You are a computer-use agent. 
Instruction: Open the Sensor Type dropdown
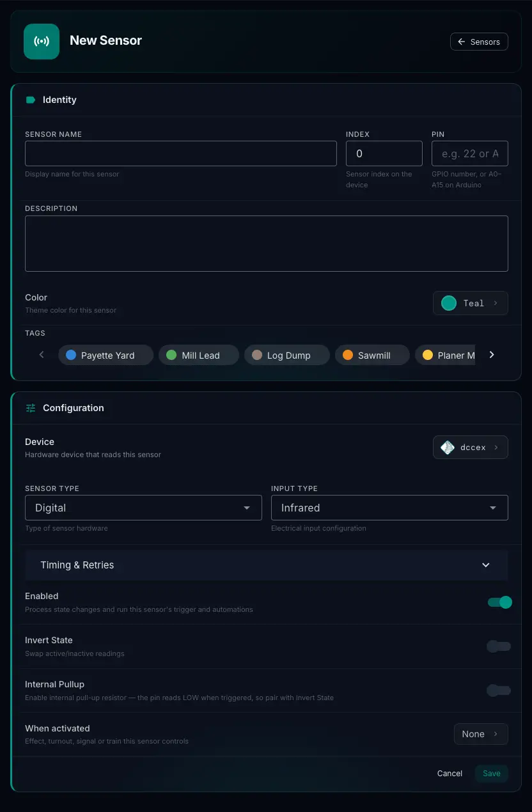pos(143,508)
